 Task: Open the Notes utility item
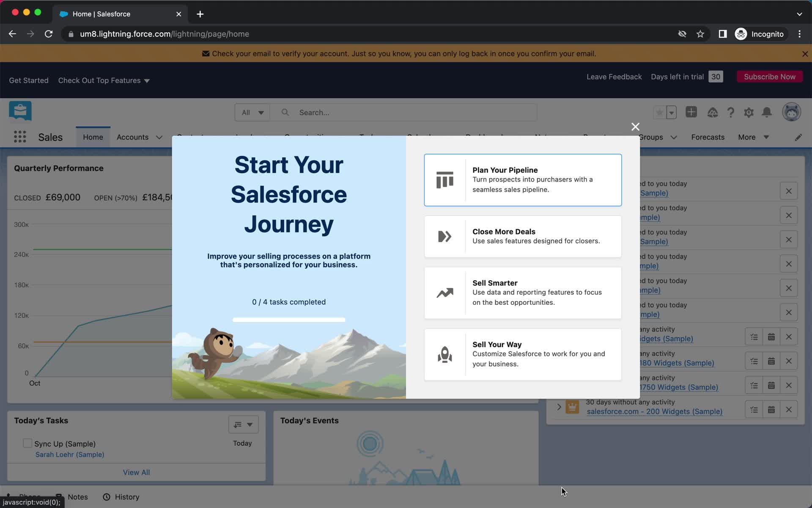pos(72,497)
